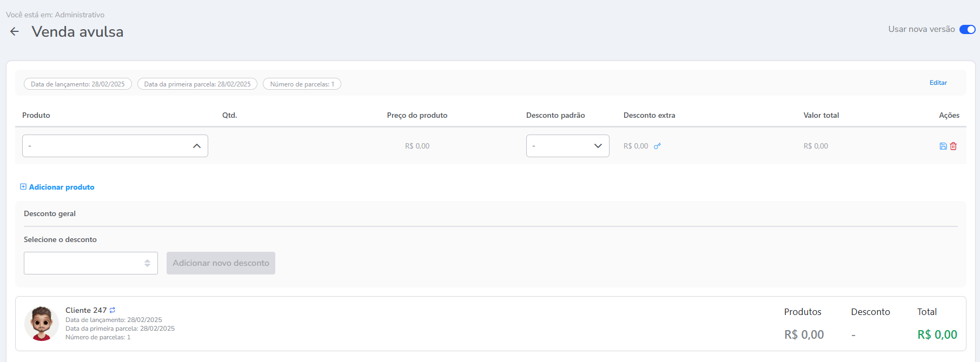This screenshot has width=980, height=362.
Task: Expand the Desconto padrão dropdown
Action: pyautogui.click(x=567, y=146)
